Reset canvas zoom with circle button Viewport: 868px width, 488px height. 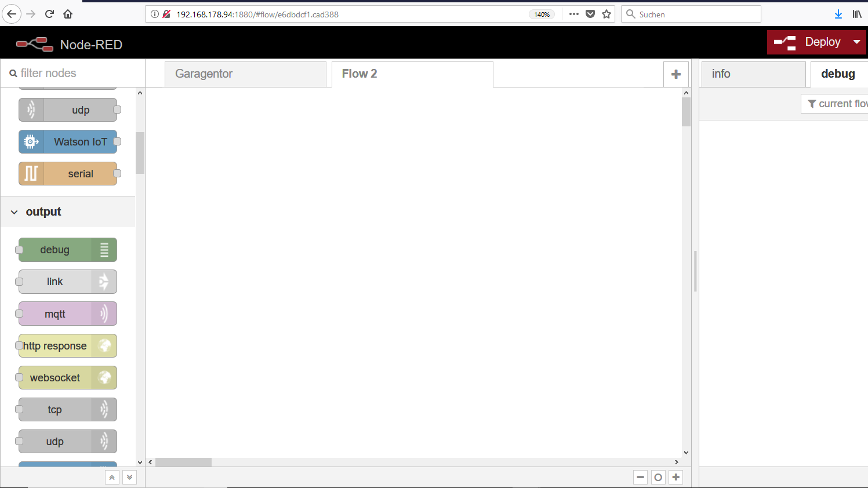pyautogui.click(x=658, y=478)
